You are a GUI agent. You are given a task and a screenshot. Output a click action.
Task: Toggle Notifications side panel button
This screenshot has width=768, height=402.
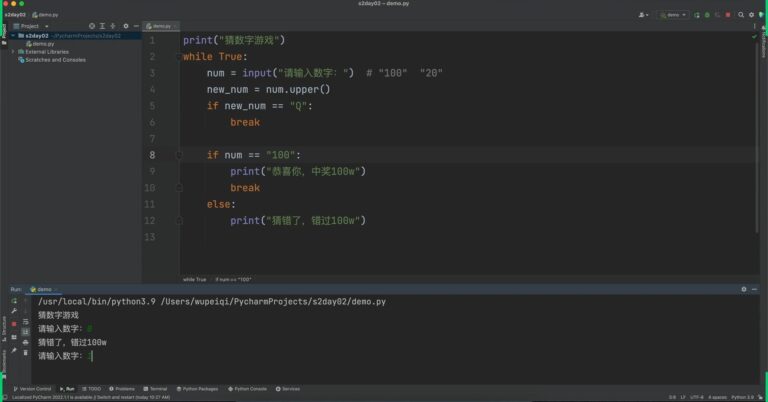coord(764,42)
